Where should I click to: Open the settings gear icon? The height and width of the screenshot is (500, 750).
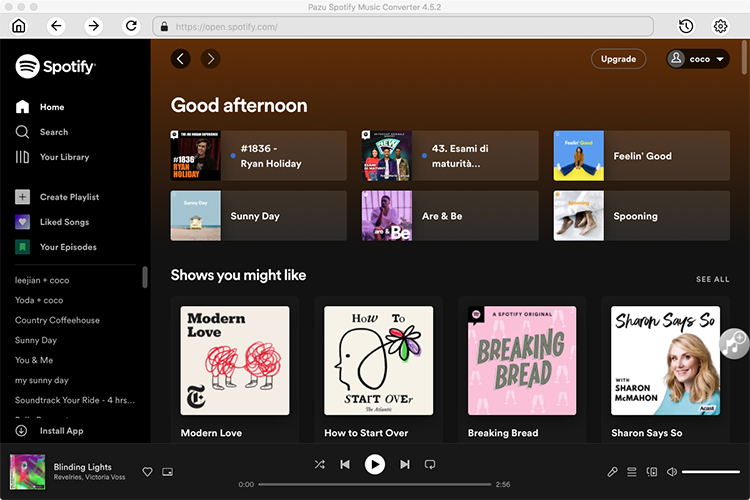tap(720, 26)
